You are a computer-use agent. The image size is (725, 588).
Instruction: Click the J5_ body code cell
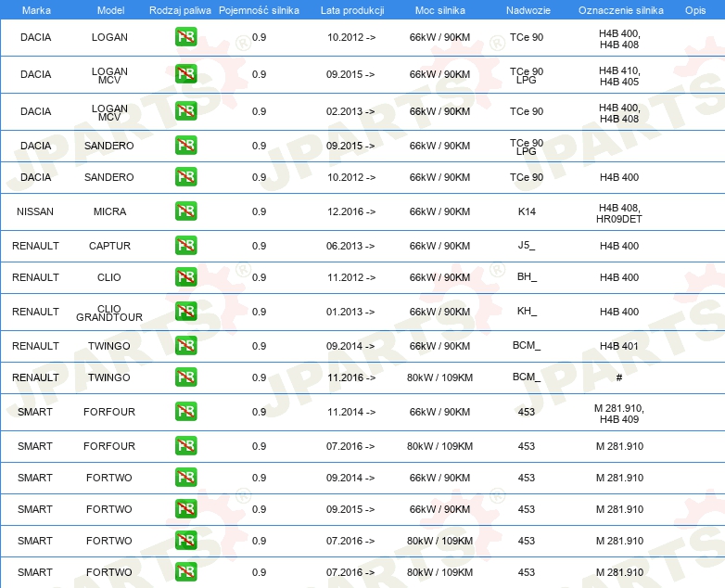[x=527, y=245]
